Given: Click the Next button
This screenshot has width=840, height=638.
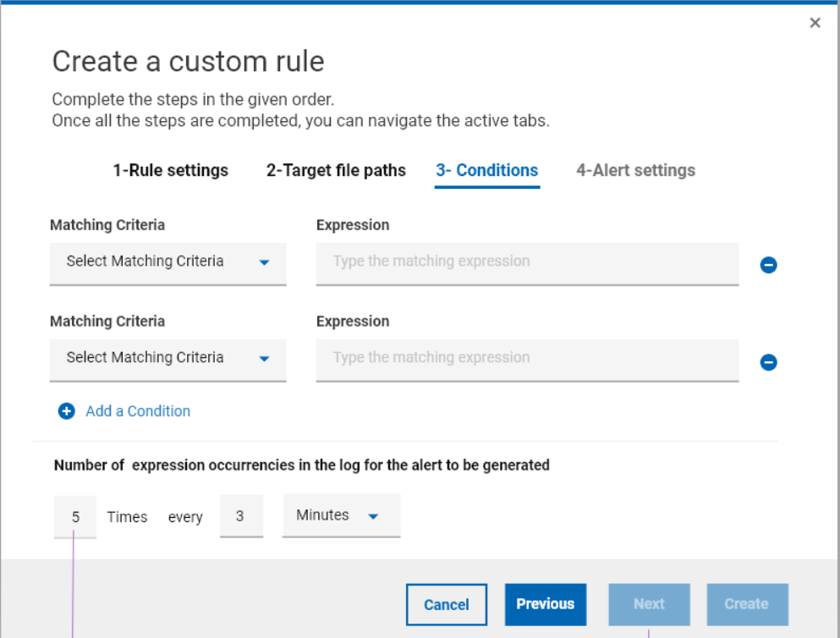Looking at the screenshot, I should click(x=649, y=604).
